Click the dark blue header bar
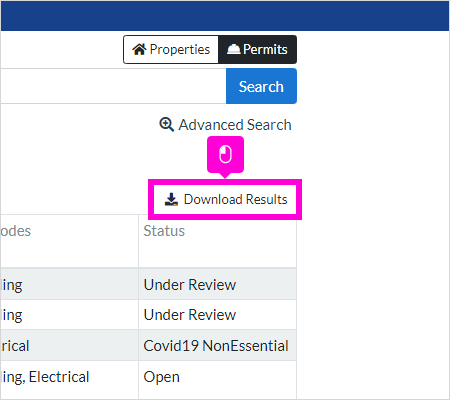450x400 pixels. tap(225, 16)
